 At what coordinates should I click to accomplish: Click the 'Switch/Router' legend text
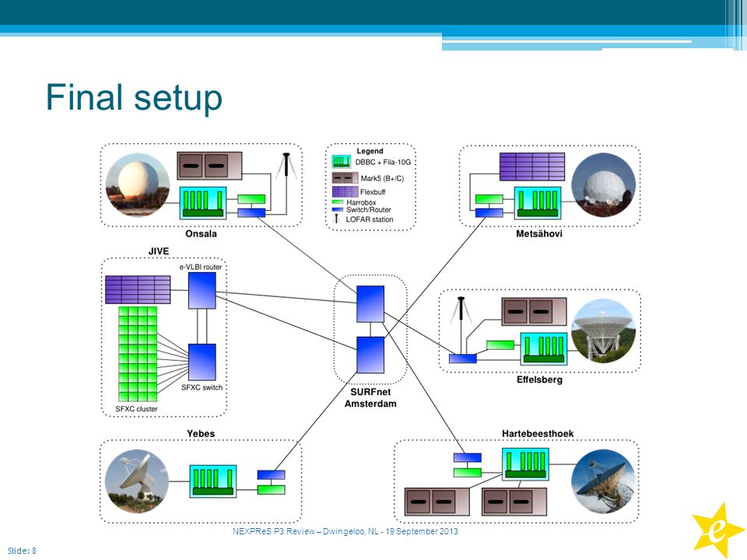pos(369,209)
